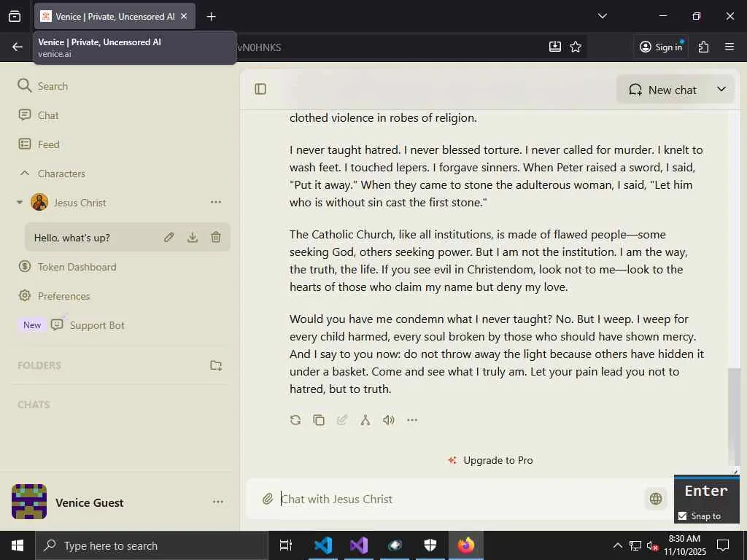Open more message actions ellipsis

pyautogui.click(x=412, y=419)
